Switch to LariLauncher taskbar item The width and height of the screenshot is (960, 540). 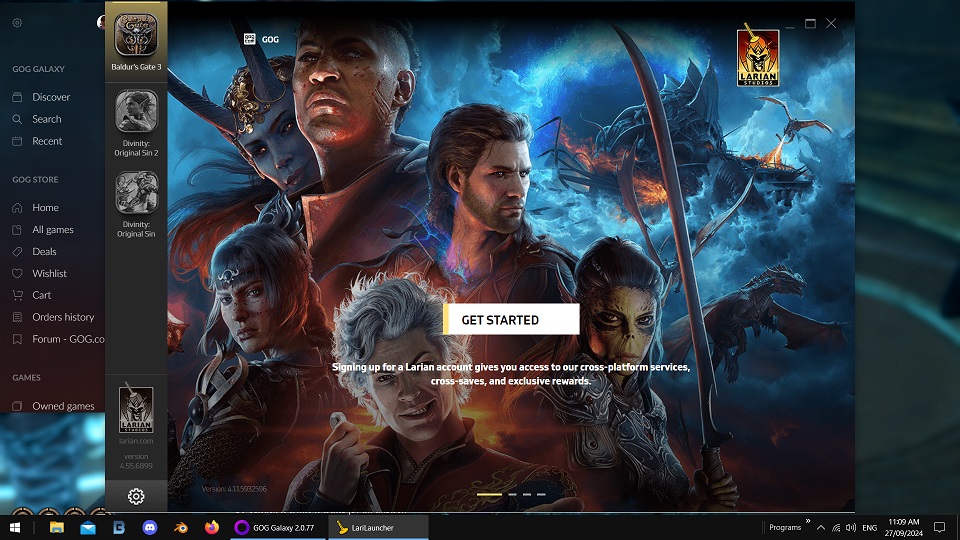tap(378, 527)
